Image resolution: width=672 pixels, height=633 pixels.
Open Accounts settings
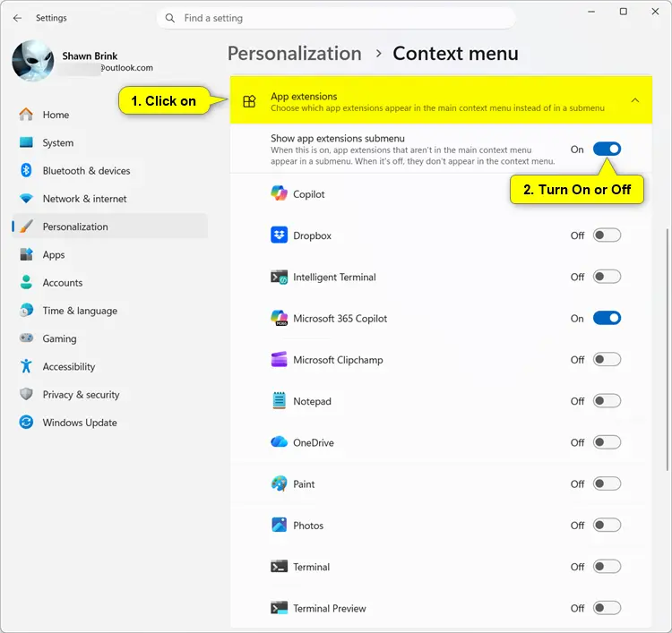coord(109,283)
